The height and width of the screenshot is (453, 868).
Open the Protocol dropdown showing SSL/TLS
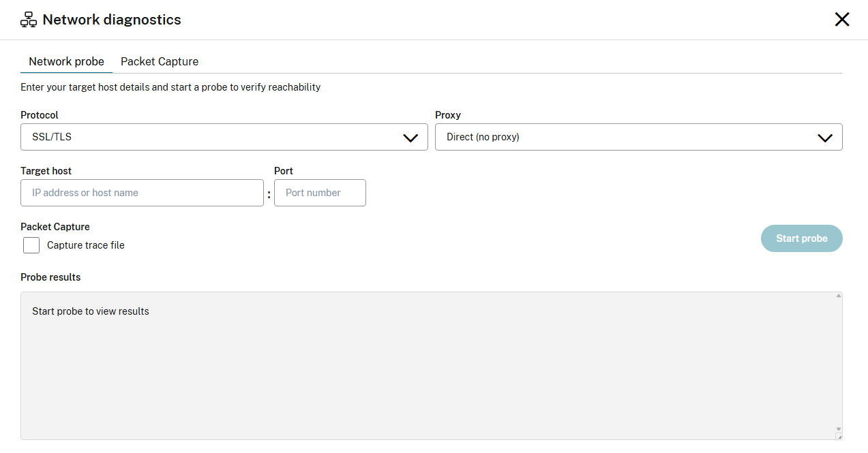[211, 137]
